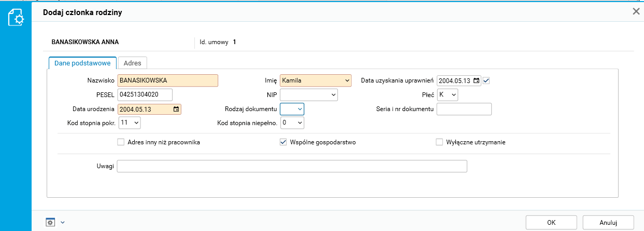Select the Dane podstawowe tab

tap(82, 63)
